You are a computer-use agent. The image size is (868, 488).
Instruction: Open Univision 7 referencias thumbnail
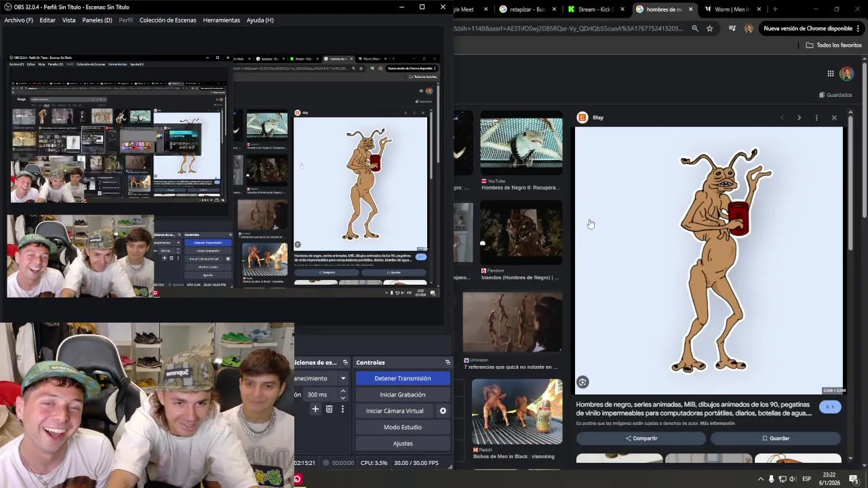513,323
